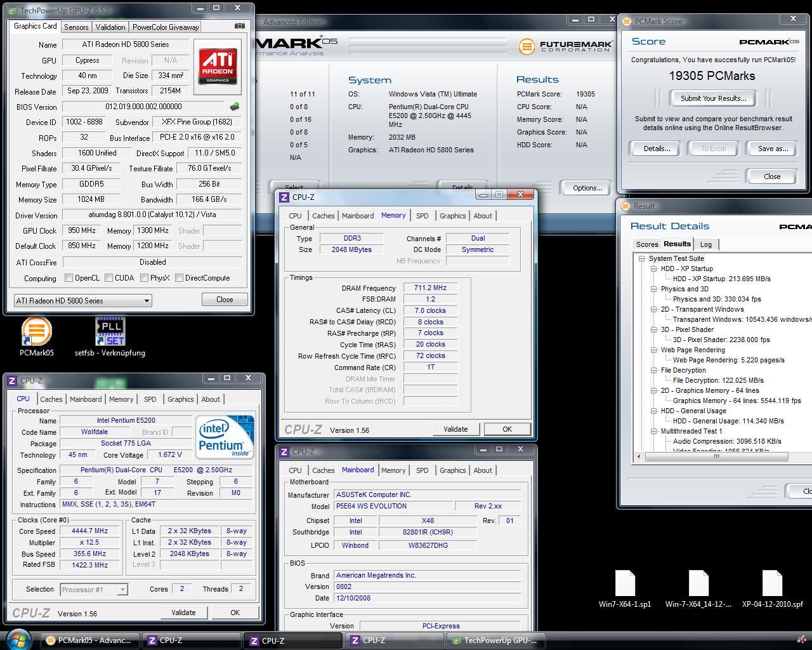Click the Result Details horizontal scrollbar
The width and height of the screenshot is (812, 650).
click(716, 456)
